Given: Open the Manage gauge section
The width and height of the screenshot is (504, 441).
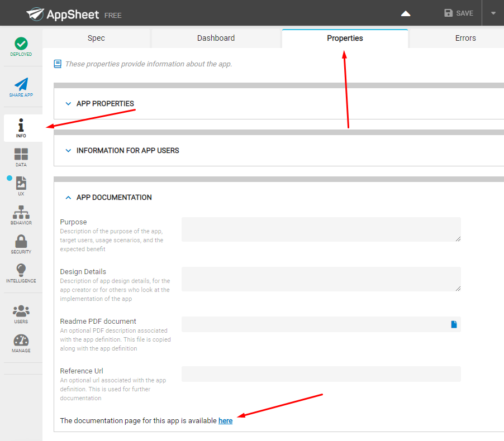Looking at the screenshot, I should tap(21, 343).
